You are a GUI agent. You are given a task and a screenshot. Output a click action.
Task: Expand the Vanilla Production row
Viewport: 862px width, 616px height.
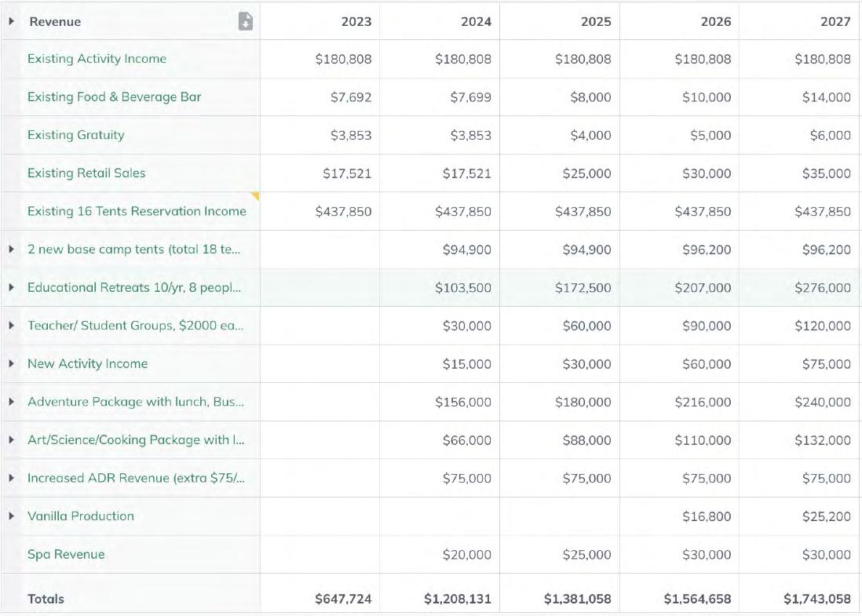12,516
